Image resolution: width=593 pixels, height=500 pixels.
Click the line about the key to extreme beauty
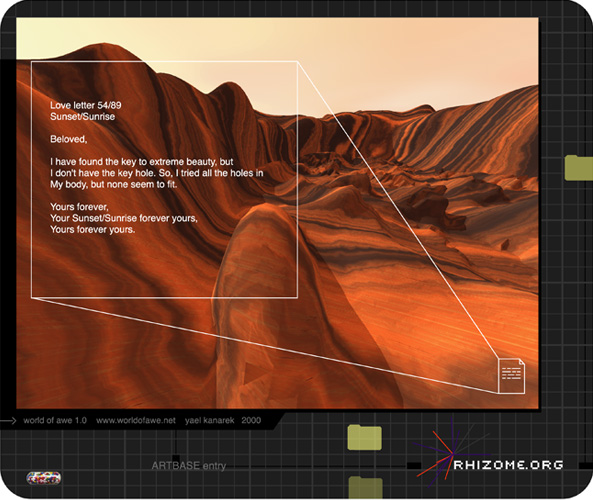point(142,162)
